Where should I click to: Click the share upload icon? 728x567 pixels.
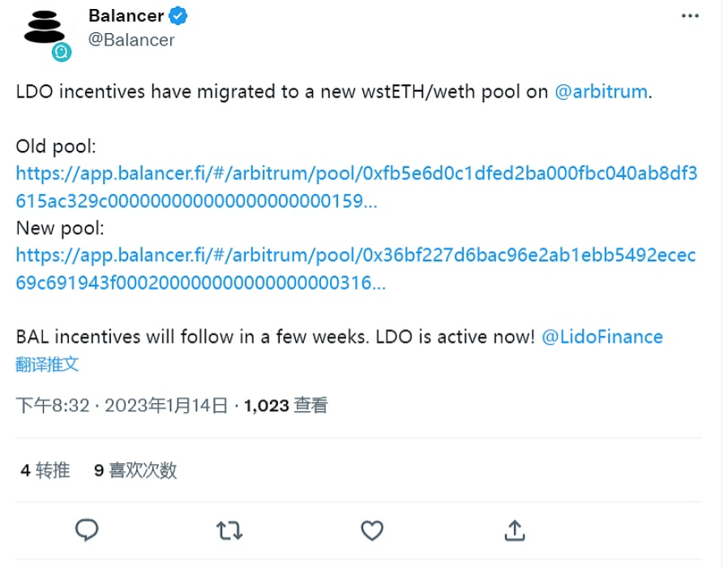(x=514, y=530)
